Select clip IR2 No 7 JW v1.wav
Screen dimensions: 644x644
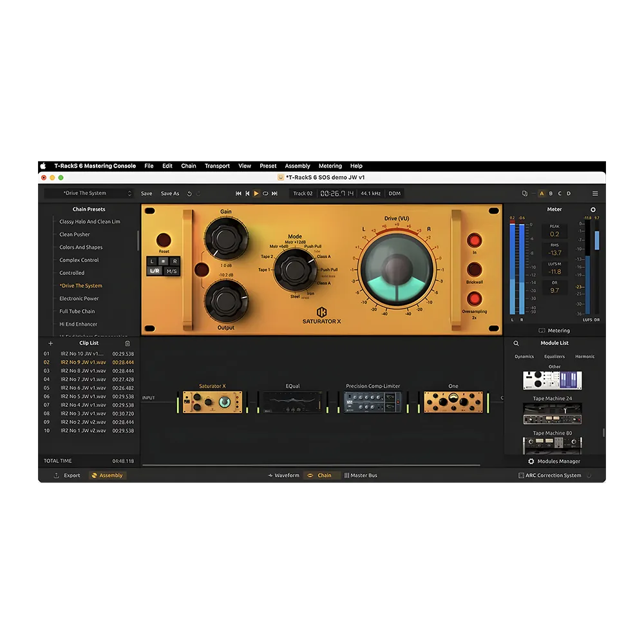89,379
